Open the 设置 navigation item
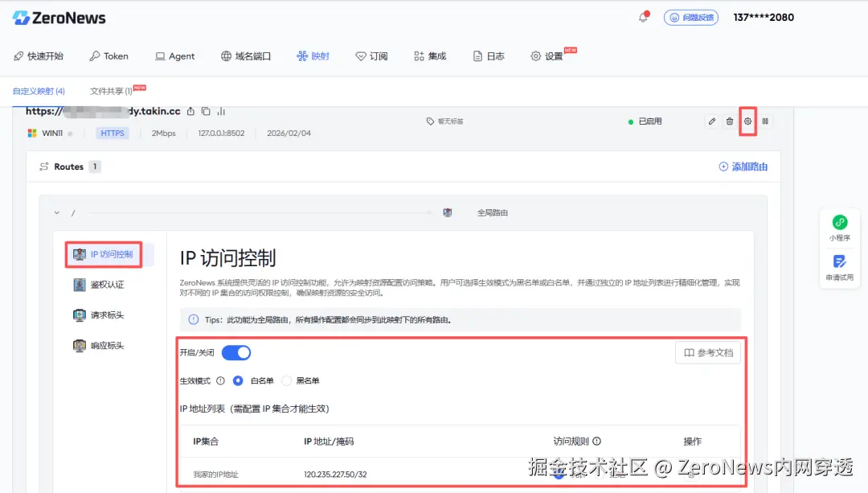This screenshot has width=868, height=493. tap(547, 56)
